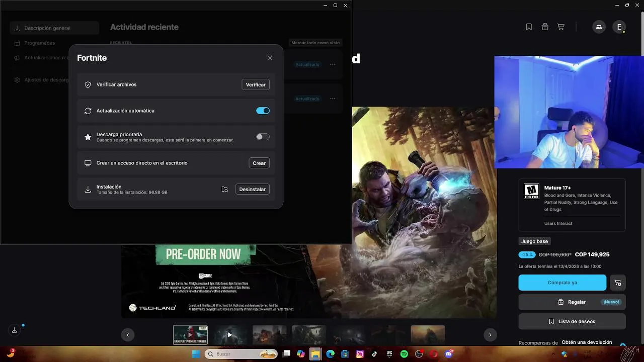Open the options menu of the second Actualizado entry
644x362 pixels.
pos(333,99)
